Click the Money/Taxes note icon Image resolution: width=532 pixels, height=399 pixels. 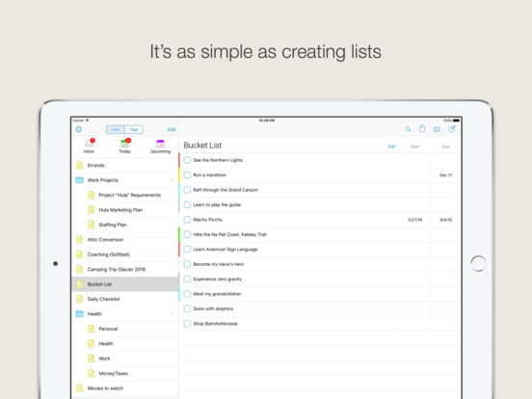91,373
